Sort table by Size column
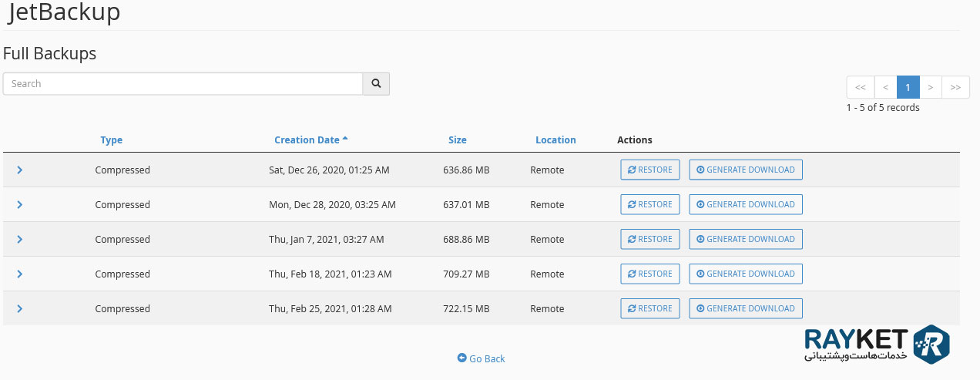Image resolution: width=980 pixels, height=380 pixels. [458, 140]
